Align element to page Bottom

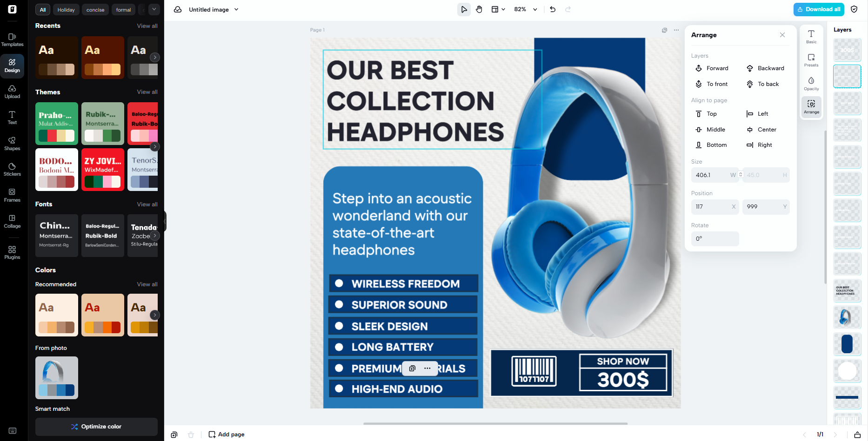pyautogui.click(x=711, y=145)
